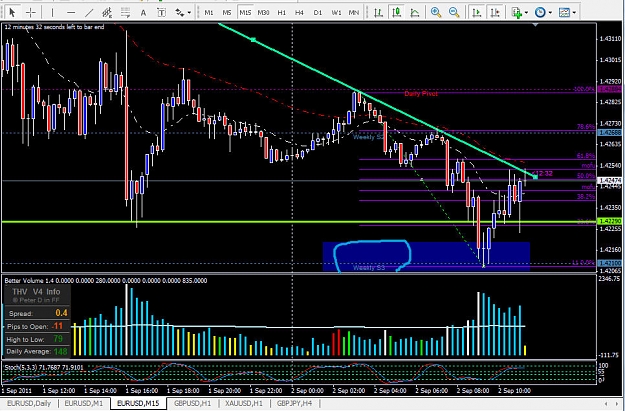Click the bar end countdown text

pyautogui.click(x=54, y=27)
